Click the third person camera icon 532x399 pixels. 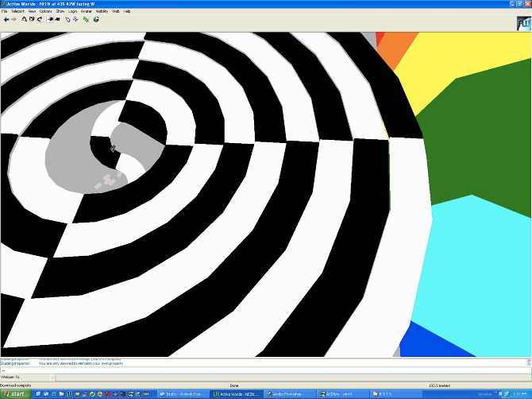coord(58,19)
